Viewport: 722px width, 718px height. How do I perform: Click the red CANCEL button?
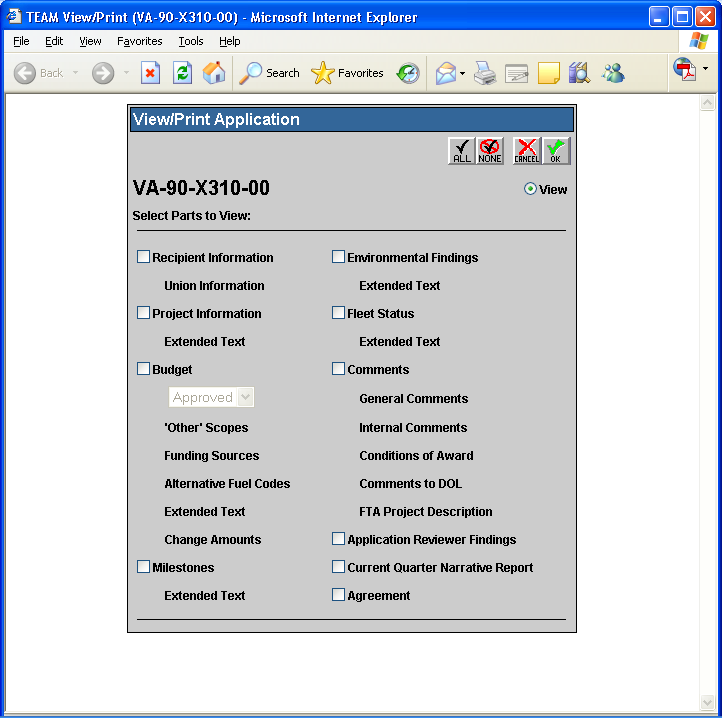(527, 151)
